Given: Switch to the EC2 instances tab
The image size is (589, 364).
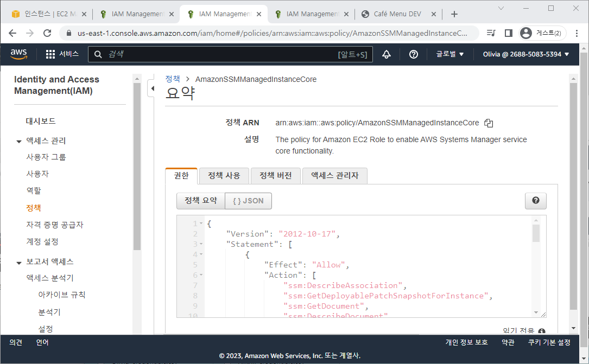Looking at the screenshot, I should [x=45, y=14].
